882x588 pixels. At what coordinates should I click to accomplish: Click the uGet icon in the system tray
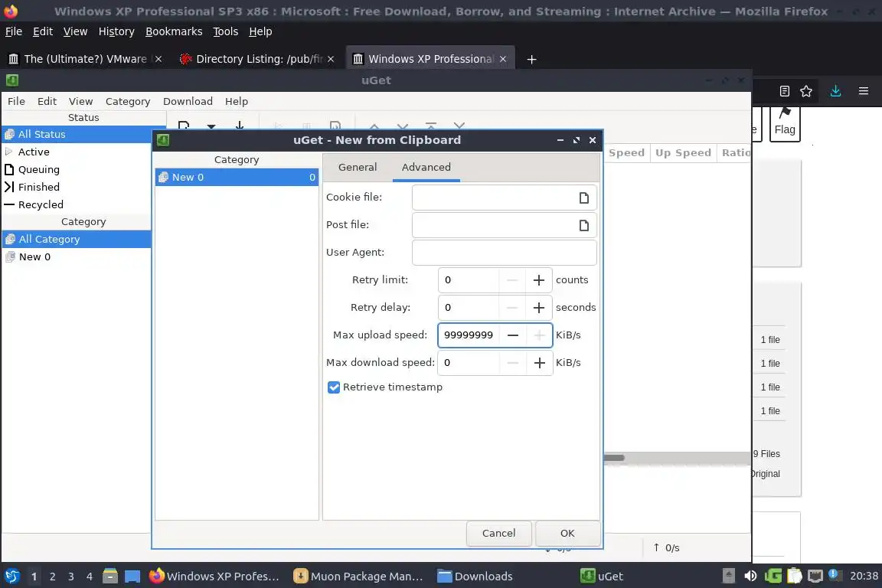(x=773, y=576)
